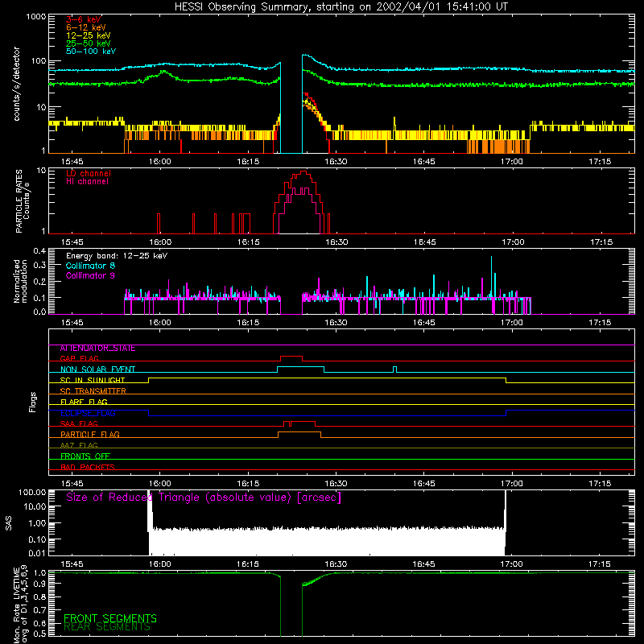Select the 'HI channel' legend entry

87,182
